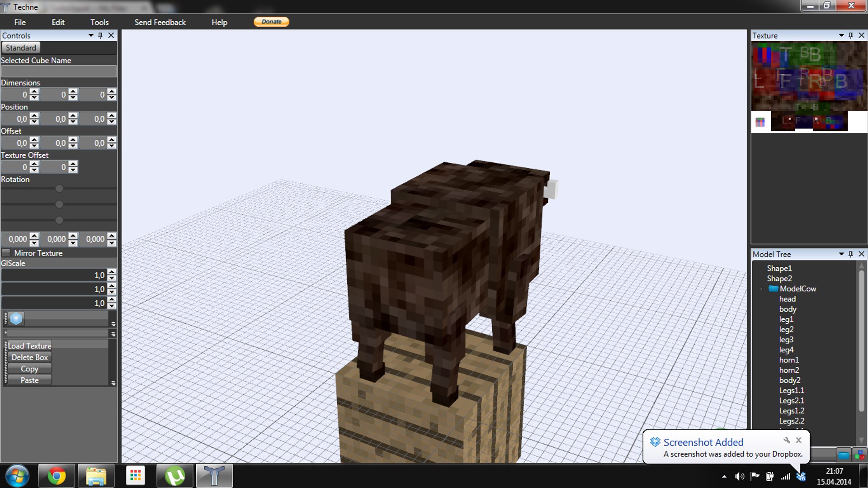Open the Controls panel dropdown arrow
This screenshot has height=488, width=868.
(91, 35)
